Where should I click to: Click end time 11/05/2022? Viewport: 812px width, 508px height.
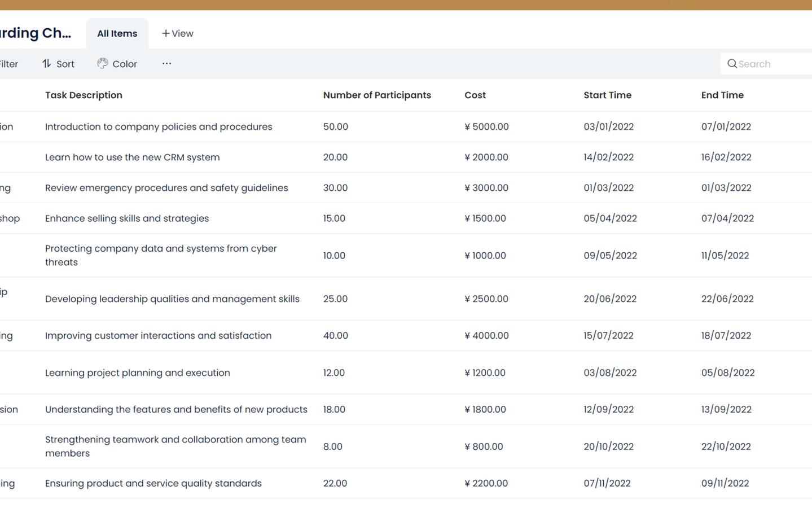[725, 255]
